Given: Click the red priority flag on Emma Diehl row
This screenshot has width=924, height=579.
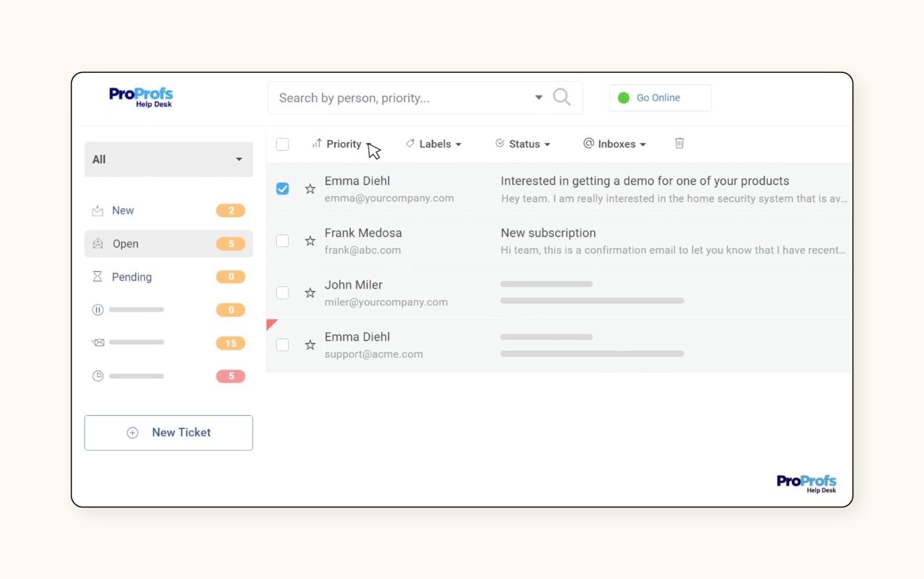Looking at the screenshot, I should 271,324.
